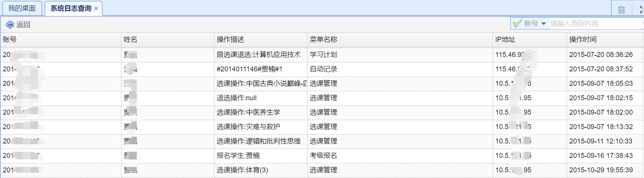Close the 系统日志查询 tab
The height and width of the screenshot is (178, 644).
(x=96, y=8)
